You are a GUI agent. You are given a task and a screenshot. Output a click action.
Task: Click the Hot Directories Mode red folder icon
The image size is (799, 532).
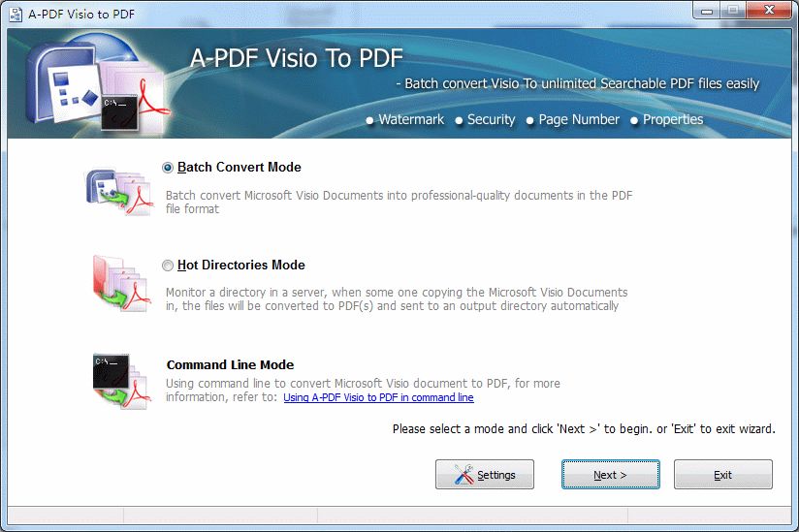point(122,283)
